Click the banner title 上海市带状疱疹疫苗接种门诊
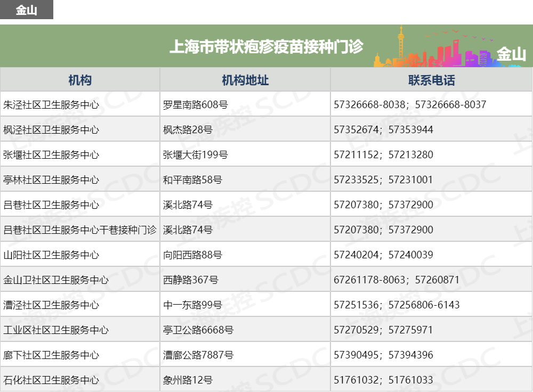 266,47
